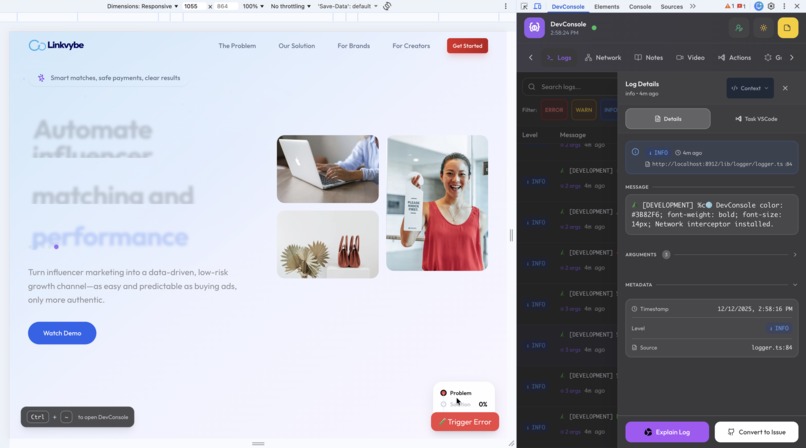
Task: Click the blue round extension icon in DevTools bar
Action: (x=758, y=6)
